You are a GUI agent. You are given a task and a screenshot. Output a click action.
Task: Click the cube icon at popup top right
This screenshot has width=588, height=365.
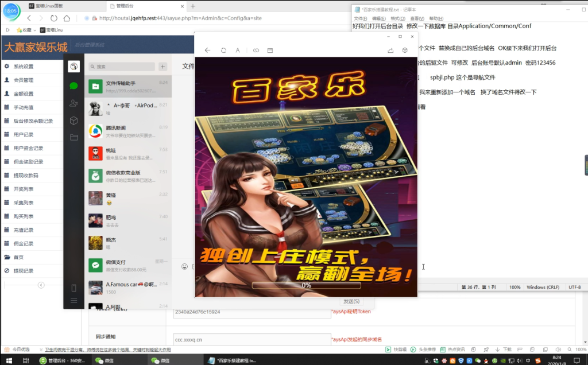click(x=405, y=50)
